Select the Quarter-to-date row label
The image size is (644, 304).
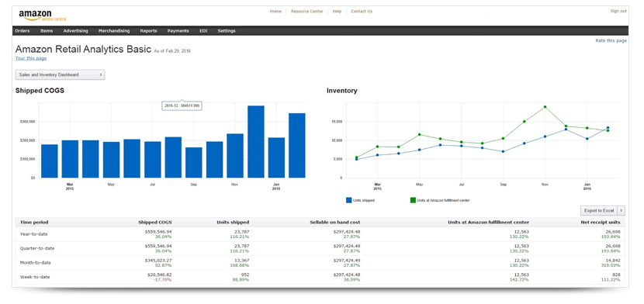[x=37, y=248]
